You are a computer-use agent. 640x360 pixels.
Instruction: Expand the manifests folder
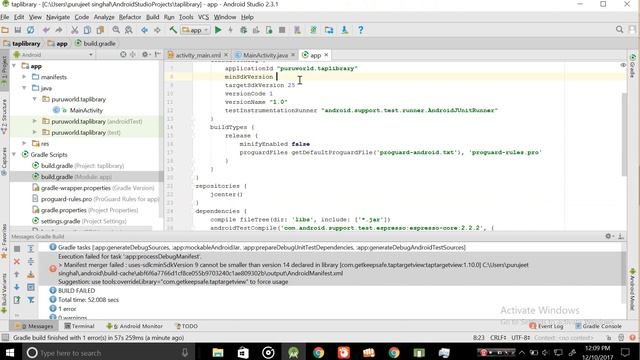[x=24, y=77]
